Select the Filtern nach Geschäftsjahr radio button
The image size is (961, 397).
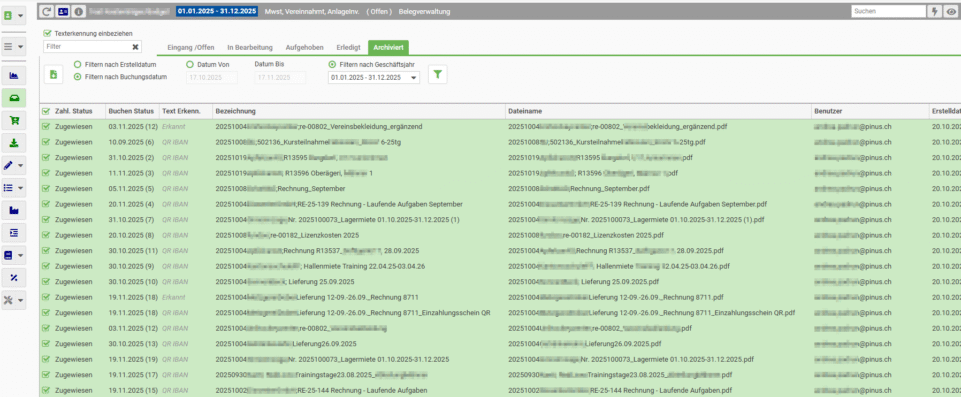332,64
